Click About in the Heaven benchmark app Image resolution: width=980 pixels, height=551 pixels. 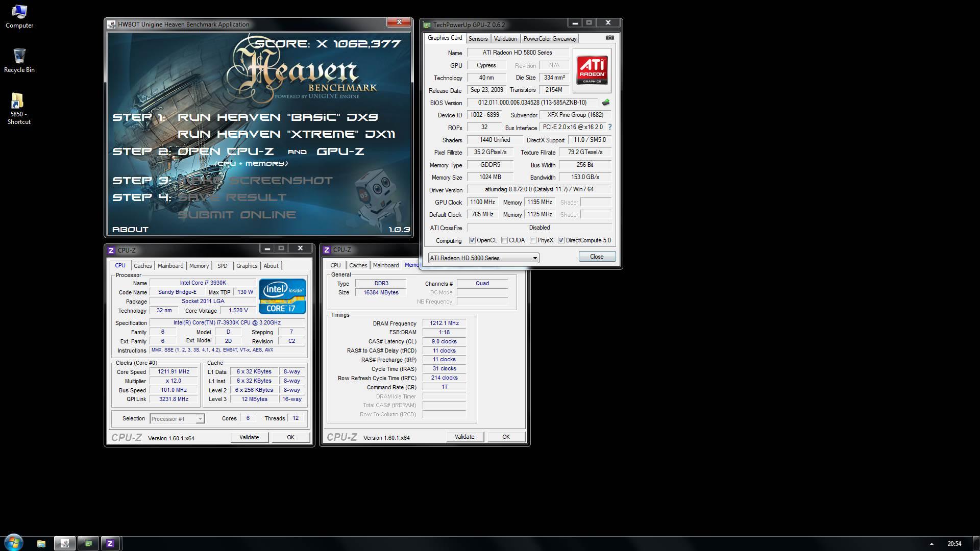tap(130, 230)
